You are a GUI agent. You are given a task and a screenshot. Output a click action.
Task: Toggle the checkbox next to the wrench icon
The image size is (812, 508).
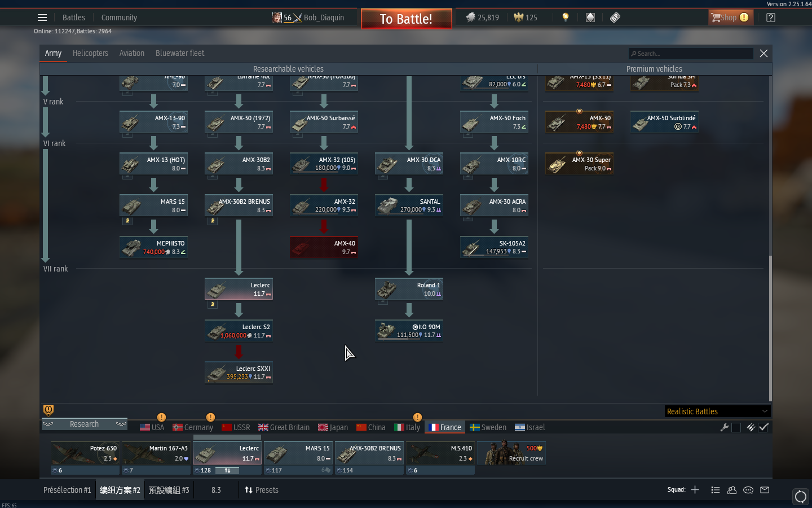736,427
